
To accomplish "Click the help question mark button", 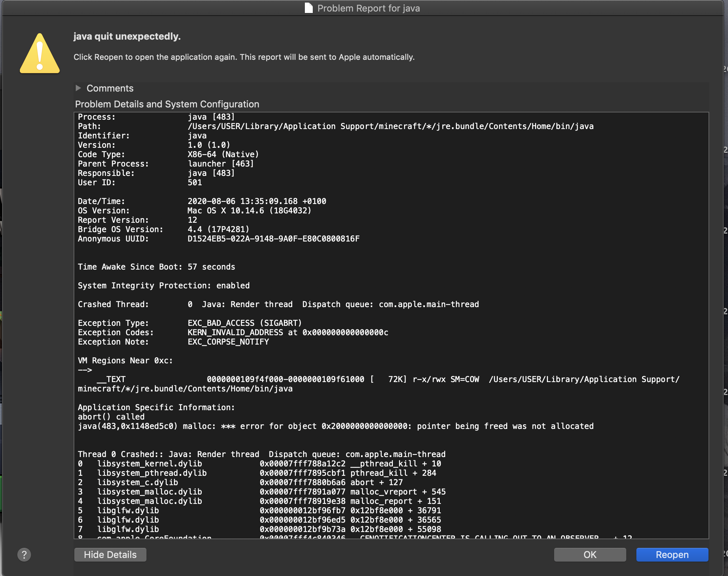I will pos(24,555).
